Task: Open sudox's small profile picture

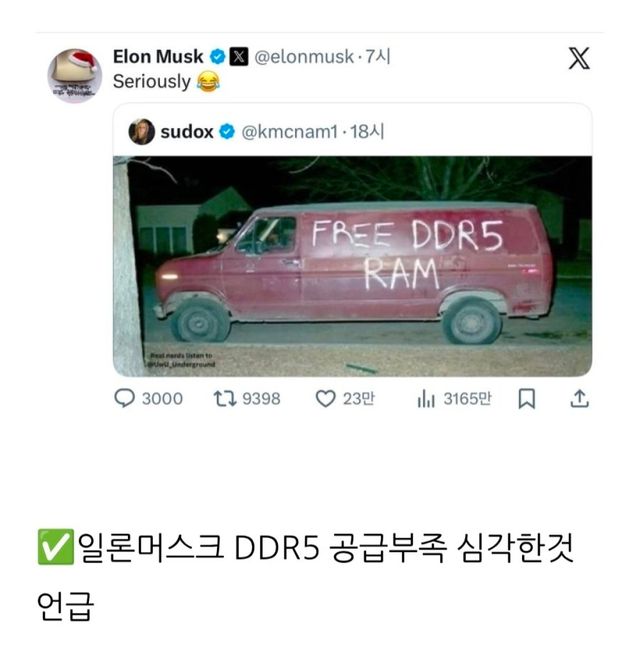Action: 141,132
